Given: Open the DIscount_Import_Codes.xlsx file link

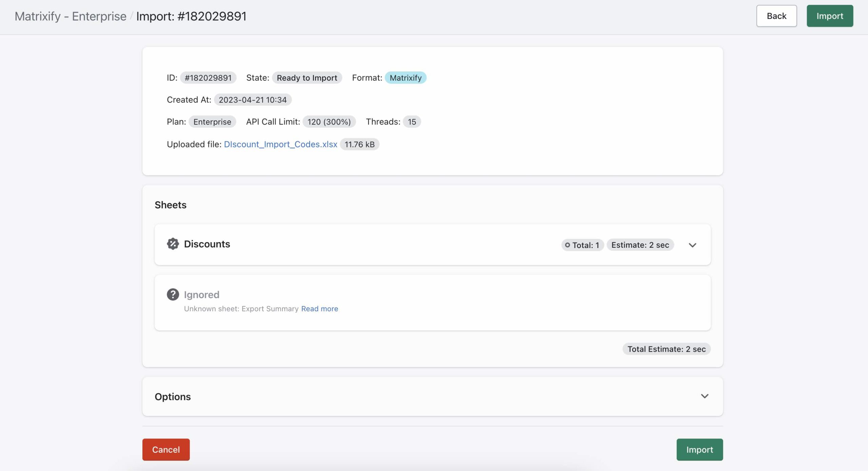Looking at the screenshot, I should [x=280, y=144].
